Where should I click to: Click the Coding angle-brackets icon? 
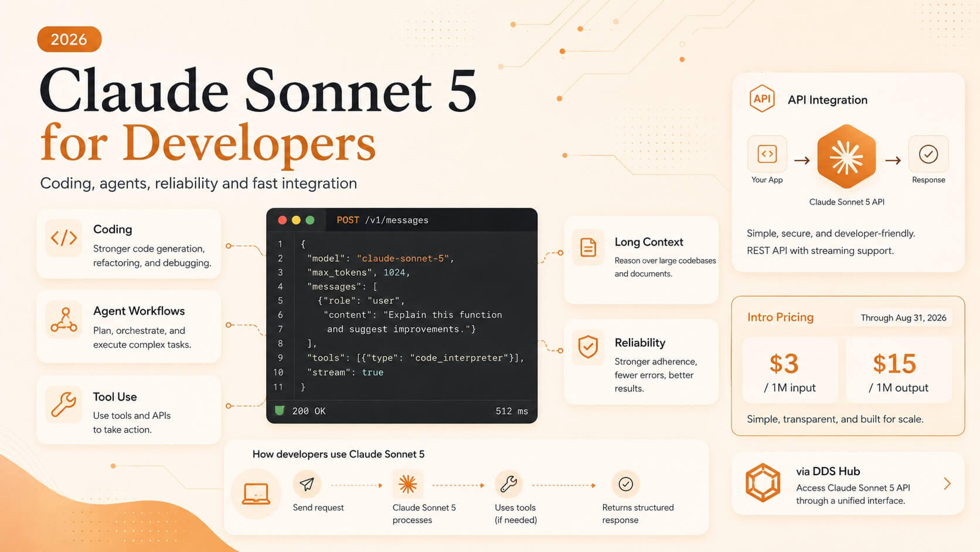point(64,238)
